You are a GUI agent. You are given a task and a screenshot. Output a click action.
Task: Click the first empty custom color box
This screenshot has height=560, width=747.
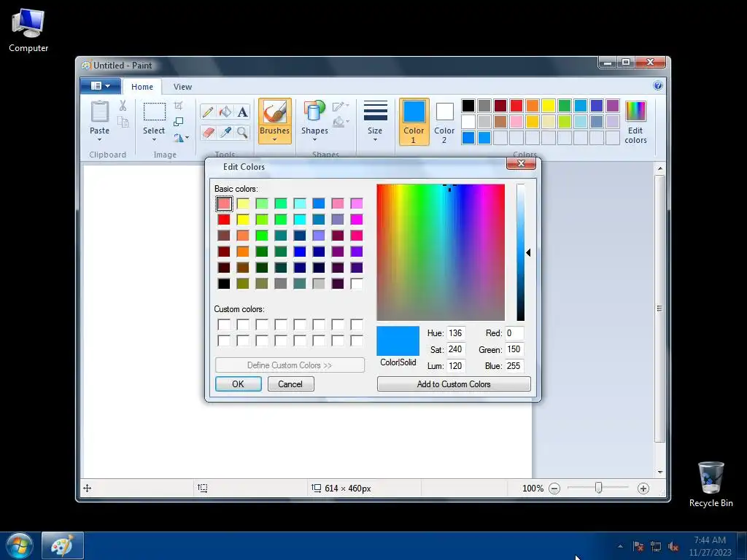point(224,324)
